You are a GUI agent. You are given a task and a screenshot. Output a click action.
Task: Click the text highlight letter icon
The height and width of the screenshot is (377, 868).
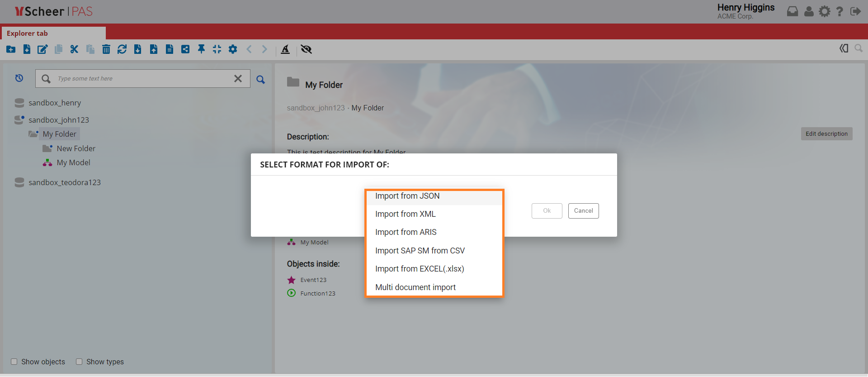[285, 49]
